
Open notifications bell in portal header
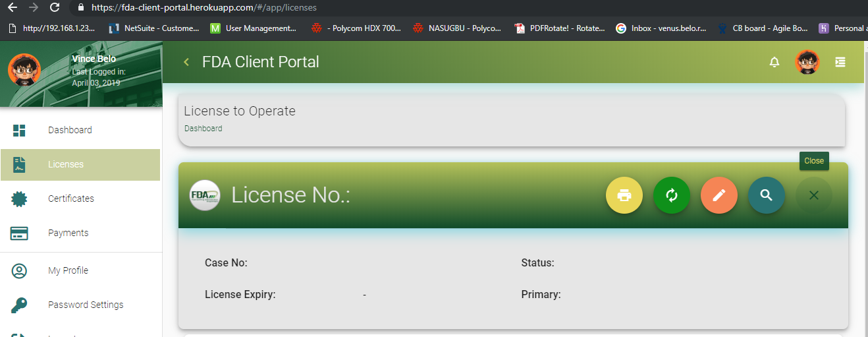[774, 62]
